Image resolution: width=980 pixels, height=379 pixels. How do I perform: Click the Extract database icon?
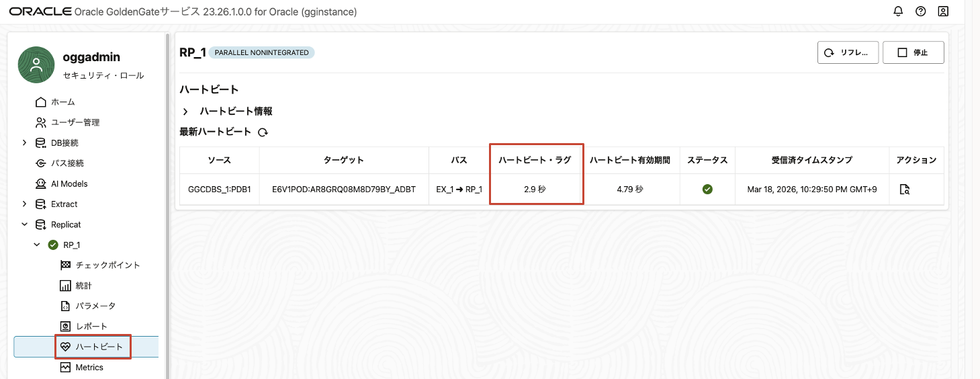coord(40,204)
